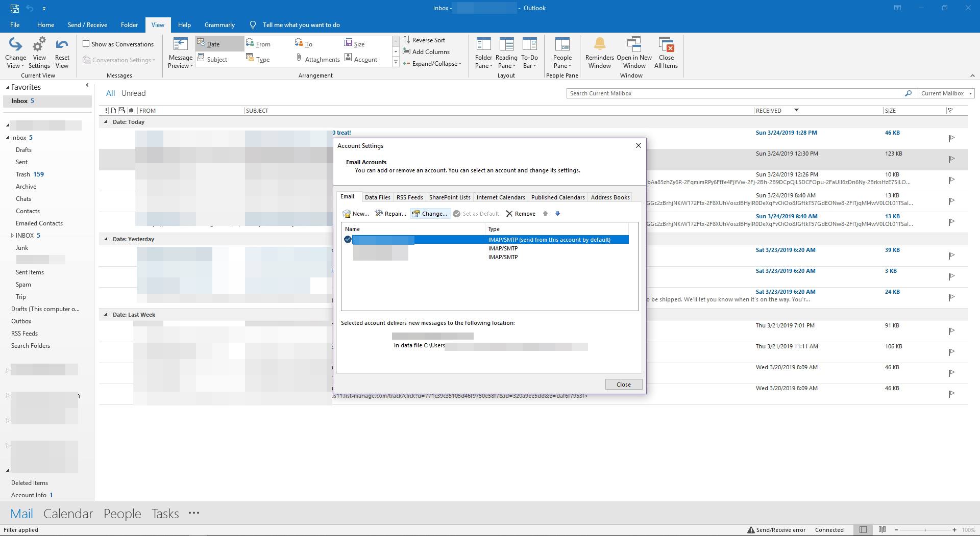Click Open in New Window
The width and height of the screenshot is (980, 536).
(x=634, y=53)
